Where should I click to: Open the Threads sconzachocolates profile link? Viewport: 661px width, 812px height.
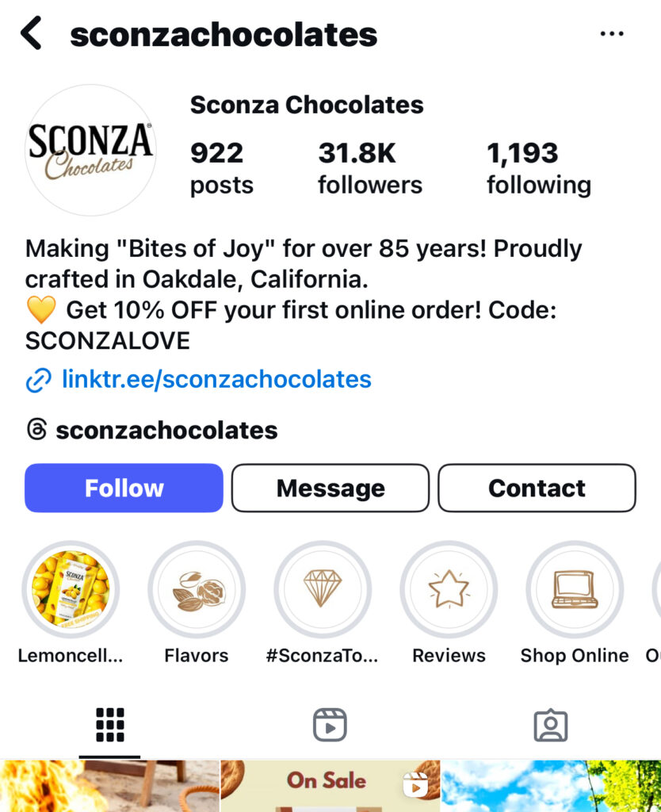pos(166,430)
